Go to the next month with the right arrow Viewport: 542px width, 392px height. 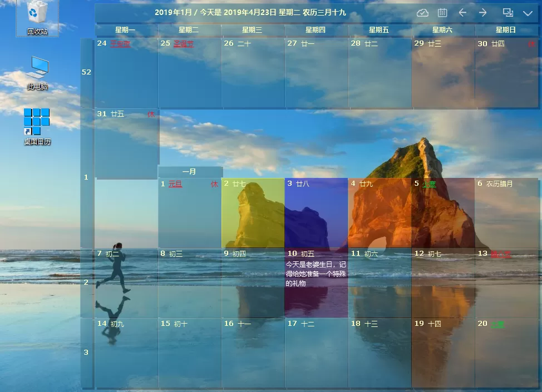(x=482, y=12)
